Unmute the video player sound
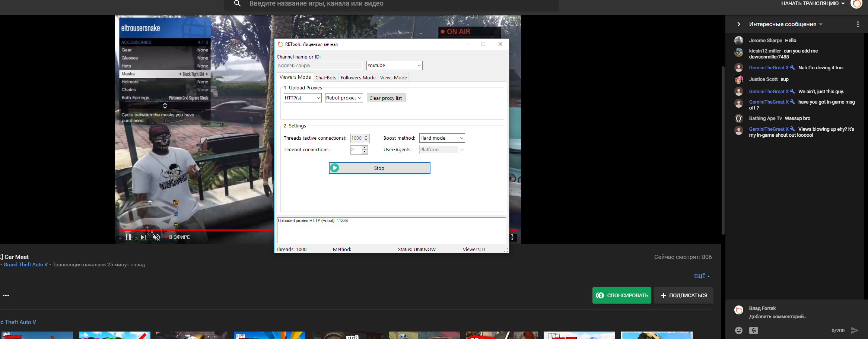 click(156, 237)
